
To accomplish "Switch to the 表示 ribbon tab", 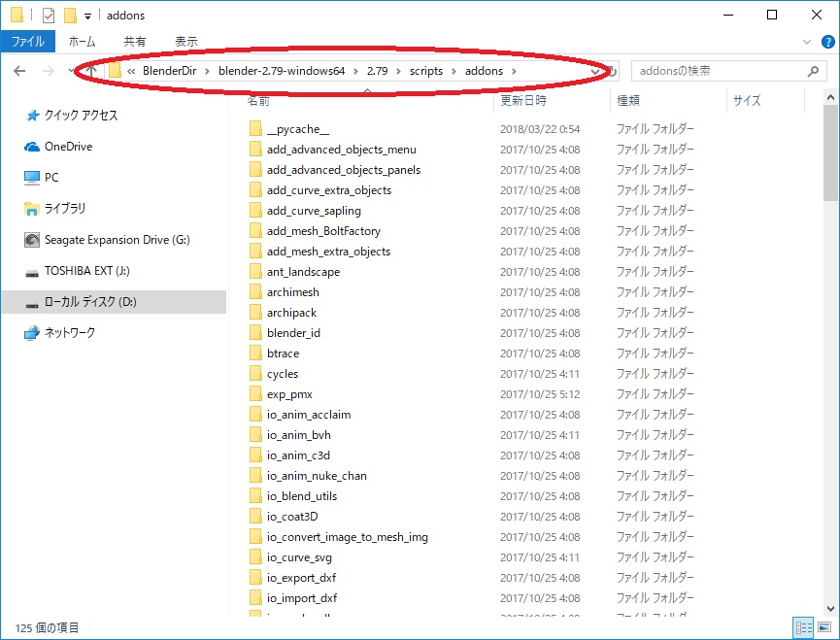I will tap(185, 41).
